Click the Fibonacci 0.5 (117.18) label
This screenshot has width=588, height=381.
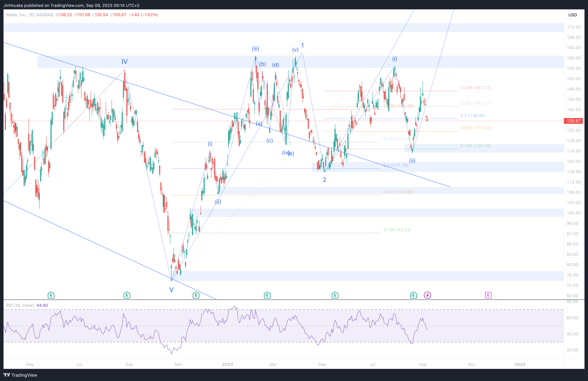[396, 165]
